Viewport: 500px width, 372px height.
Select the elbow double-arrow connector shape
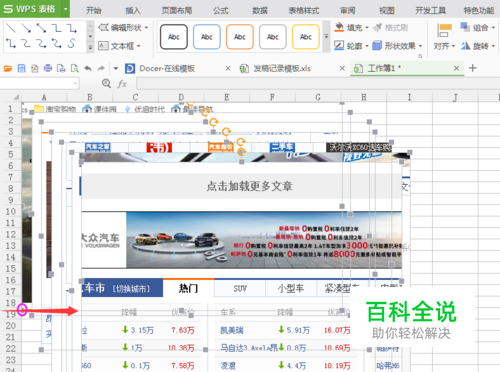[x=11, y=43]
